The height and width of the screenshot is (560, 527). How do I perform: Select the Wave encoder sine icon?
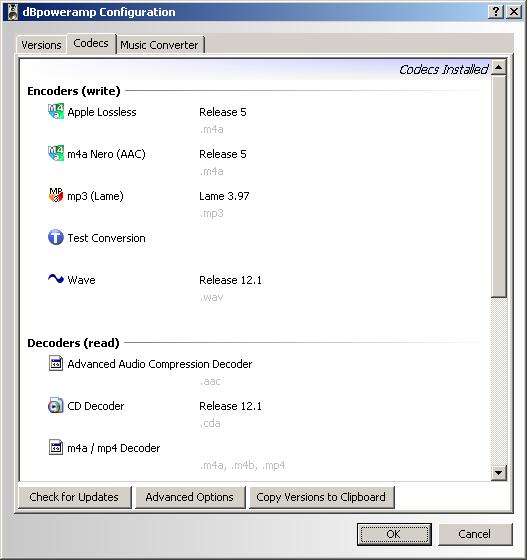tap(56, 279)
